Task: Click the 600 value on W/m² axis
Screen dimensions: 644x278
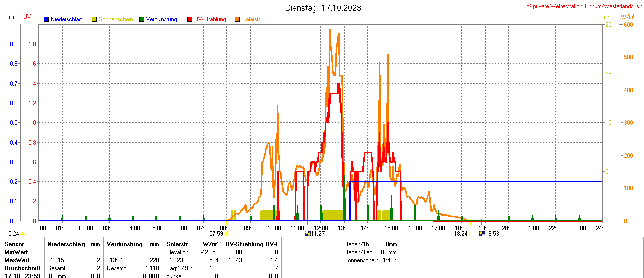Action: [x=628, y=24]
